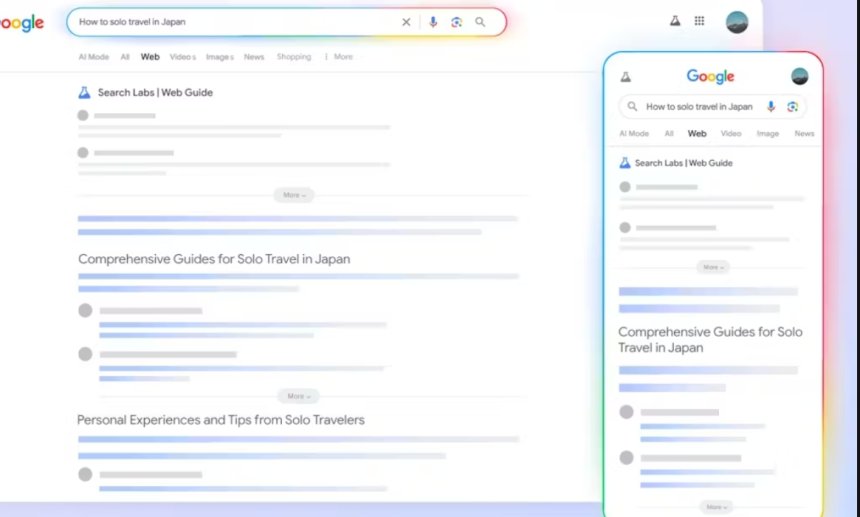This screenshot has height=517, width=860.
Task: Tap the mobile search field text
Action: pos(699,106)
